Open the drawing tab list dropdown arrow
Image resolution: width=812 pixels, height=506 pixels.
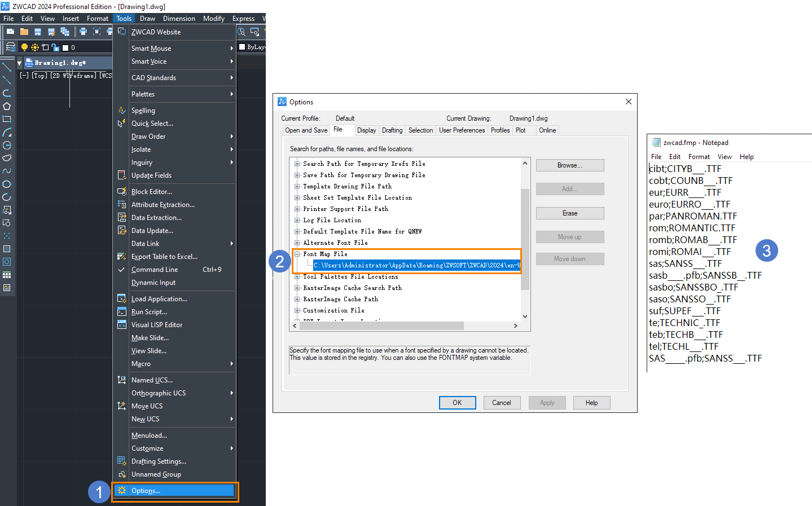[x=19, y=63]
